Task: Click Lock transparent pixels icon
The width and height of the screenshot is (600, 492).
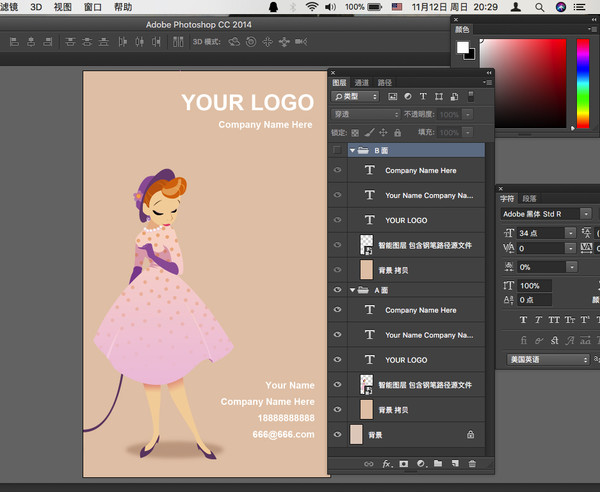Action: 355,133
